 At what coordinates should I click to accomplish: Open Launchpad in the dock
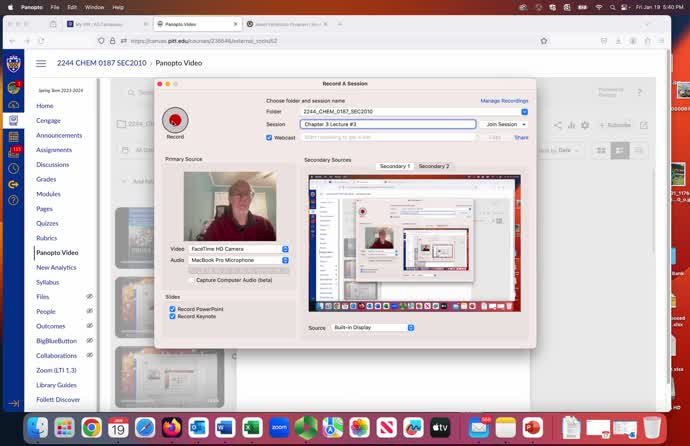click(65, 428)
